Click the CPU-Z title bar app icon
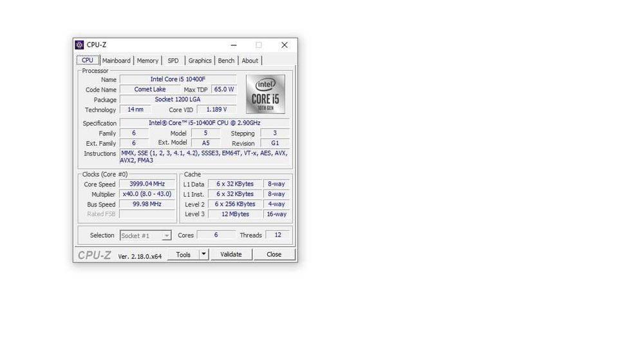 click(80, 44)
